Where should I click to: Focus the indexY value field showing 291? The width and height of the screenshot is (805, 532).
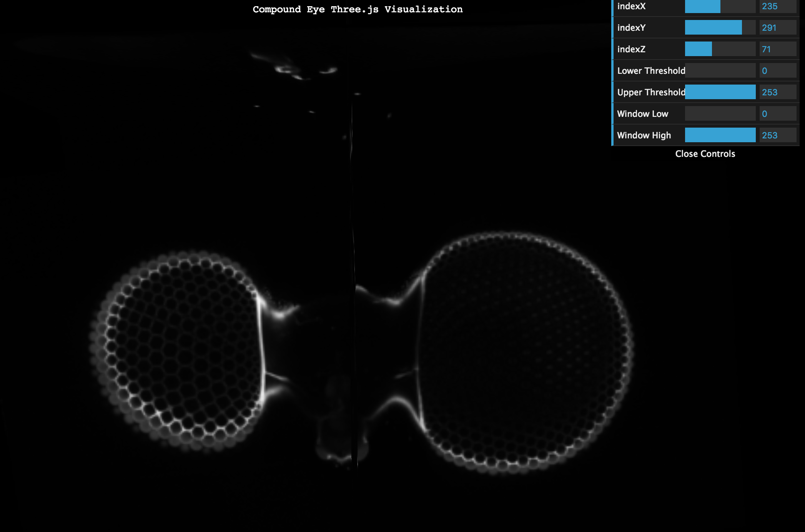pos(777,28)
